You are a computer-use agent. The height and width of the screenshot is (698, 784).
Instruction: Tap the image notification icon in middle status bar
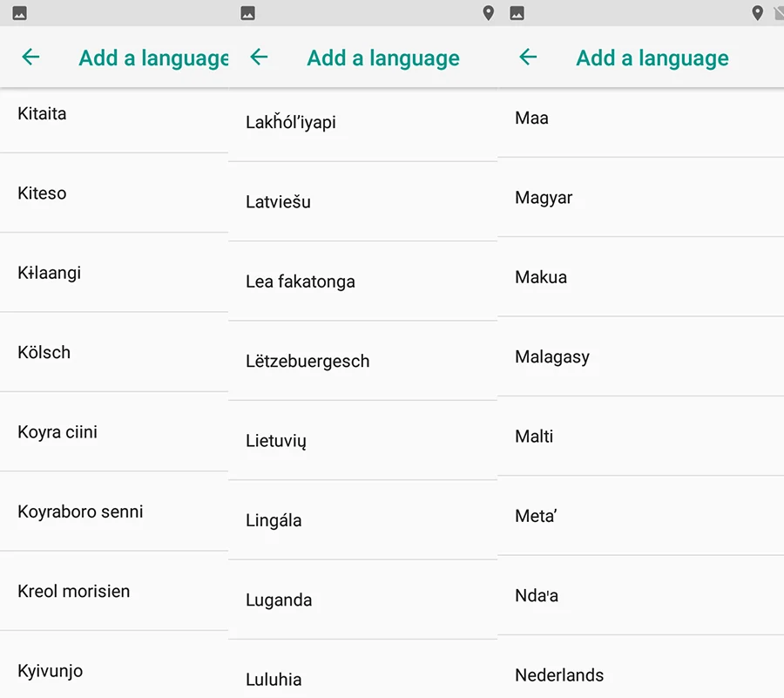point(248,13)
